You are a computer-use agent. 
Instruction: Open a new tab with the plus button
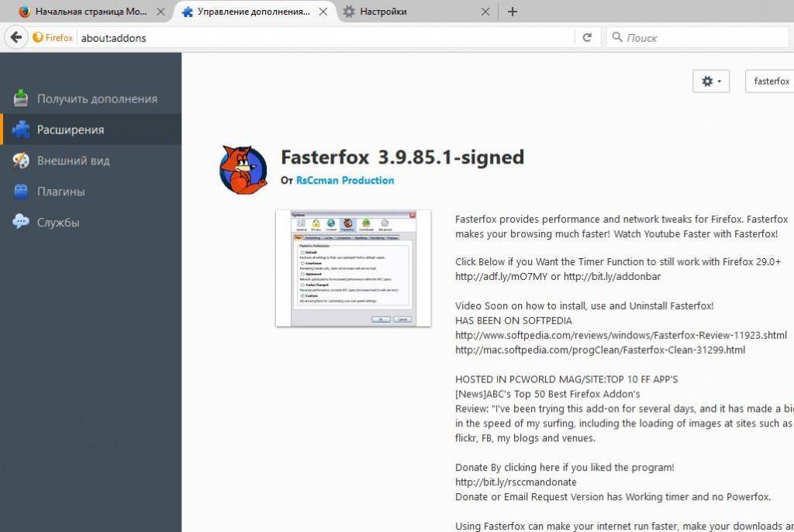coord(513,11)
